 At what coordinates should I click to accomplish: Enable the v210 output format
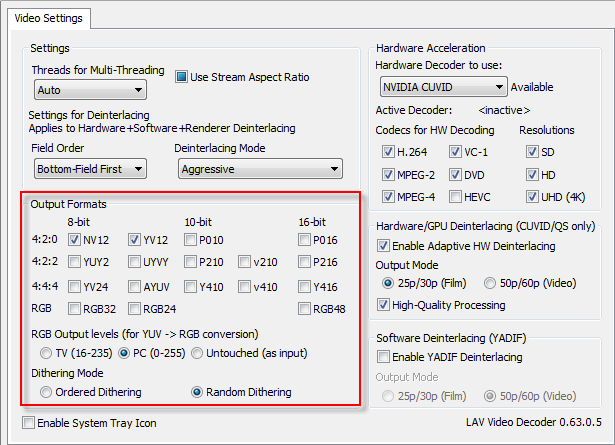pyautogui.click(x=244, y=262)
